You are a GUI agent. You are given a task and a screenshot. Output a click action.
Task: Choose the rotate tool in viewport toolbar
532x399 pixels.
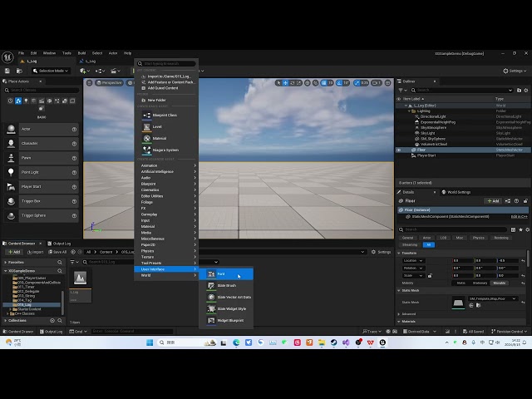292,83
